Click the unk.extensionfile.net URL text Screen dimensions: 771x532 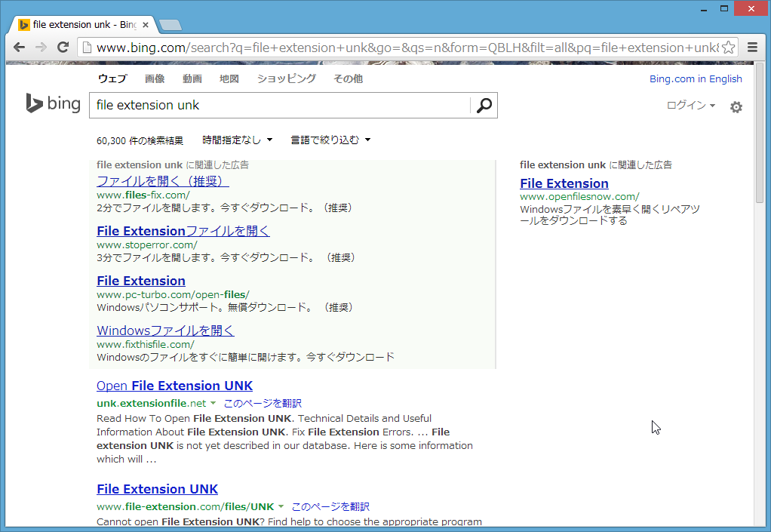click(x=152, y=403)
